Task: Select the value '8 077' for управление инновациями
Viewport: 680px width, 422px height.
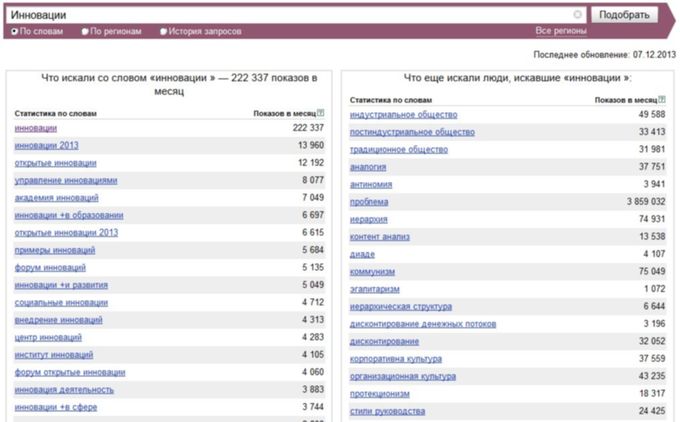Action: point(313,180)
